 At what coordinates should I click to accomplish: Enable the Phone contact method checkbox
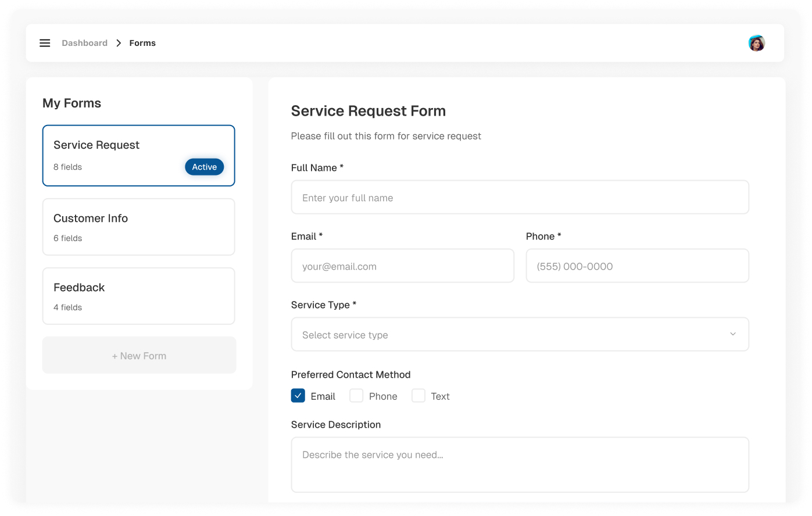[356, 396]
